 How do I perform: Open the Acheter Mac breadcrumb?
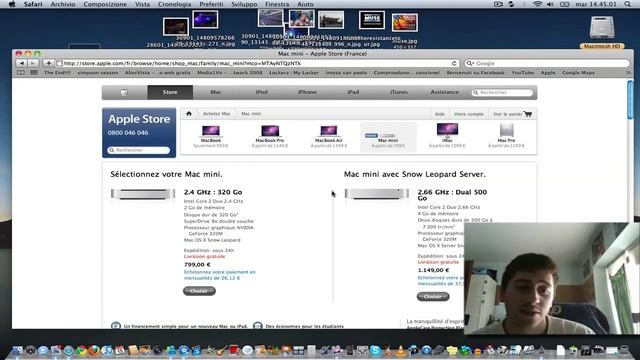(216, 113)
